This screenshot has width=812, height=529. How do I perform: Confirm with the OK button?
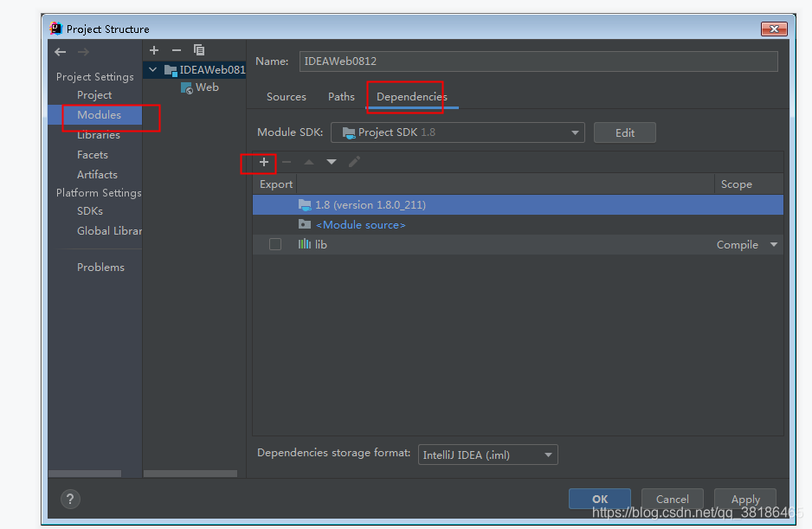point(600,499)
